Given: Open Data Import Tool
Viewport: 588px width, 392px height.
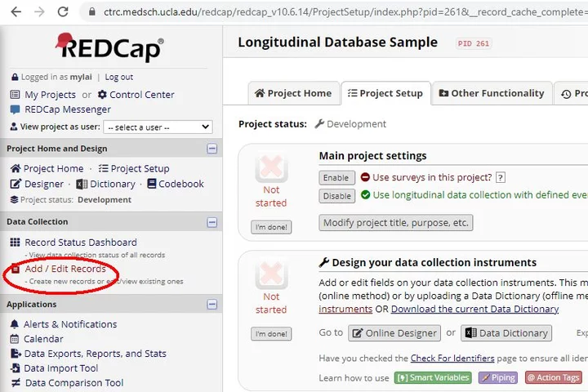Looking at the screenshot, I should (x=60, y=368).
